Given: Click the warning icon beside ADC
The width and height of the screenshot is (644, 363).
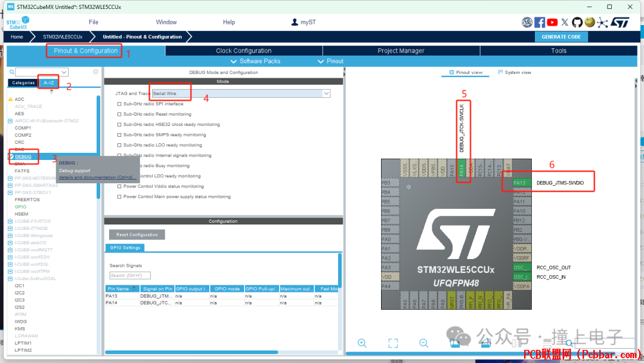Looking at the screenshot, I should tap(10, 99).
